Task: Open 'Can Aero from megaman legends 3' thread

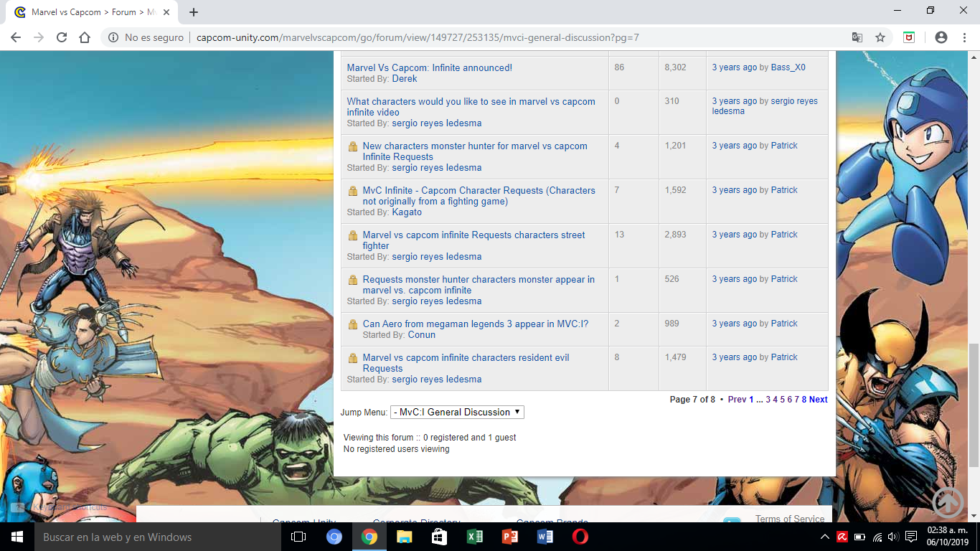Action: coord(476,324)
